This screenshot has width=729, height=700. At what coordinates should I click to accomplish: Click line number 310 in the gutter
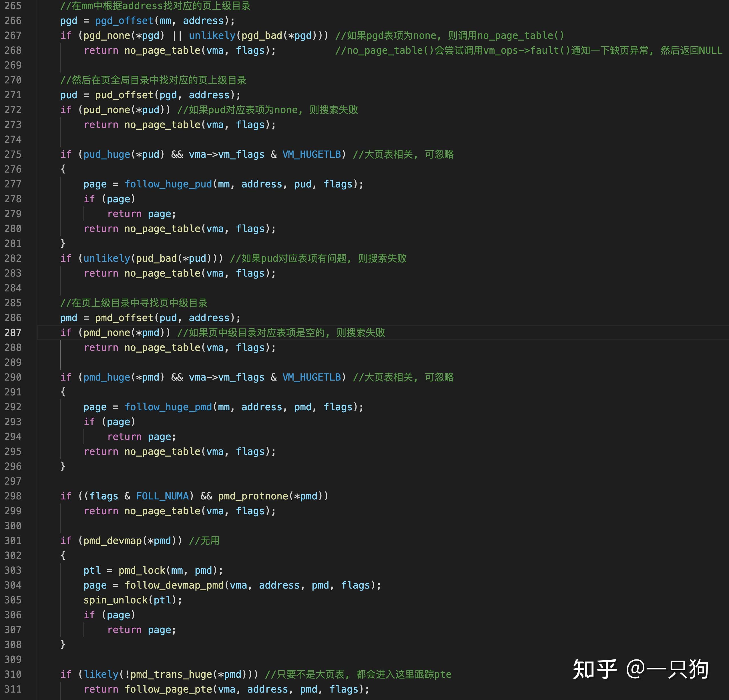point(13,674)
